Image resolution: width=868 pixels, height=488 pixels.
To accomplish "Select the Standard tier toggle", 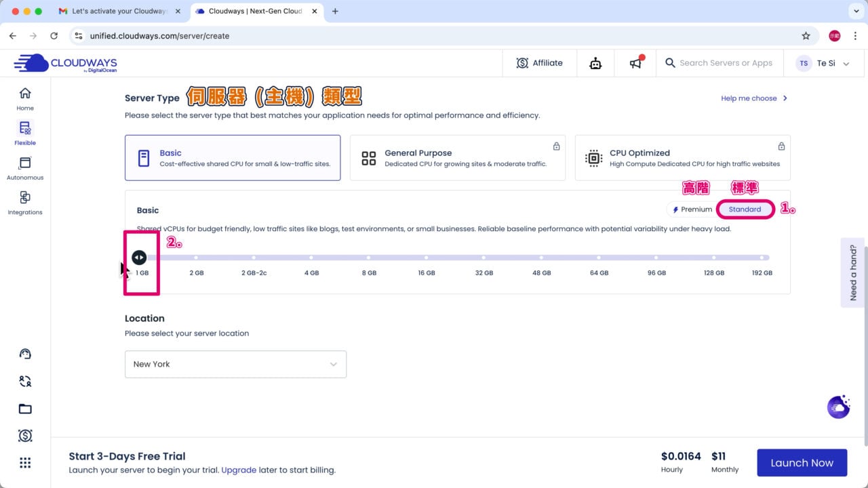I will (x=745, y=209).
